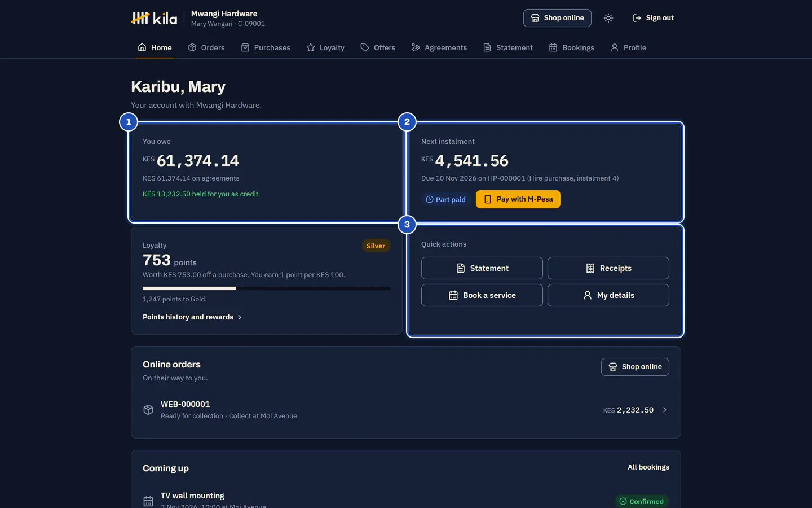
Task: Open the Receipts quick action
Action: (608, 268)
